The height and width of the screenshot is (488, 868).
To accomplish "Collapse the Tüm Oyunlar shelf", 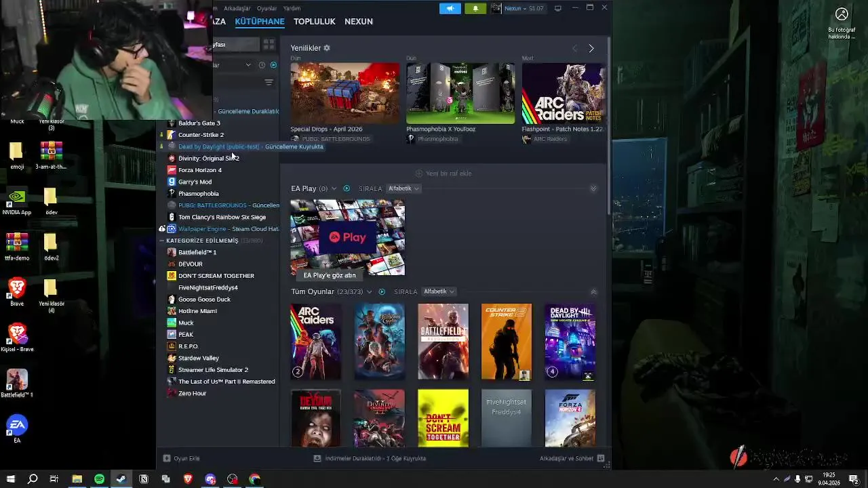I will 593,291.
